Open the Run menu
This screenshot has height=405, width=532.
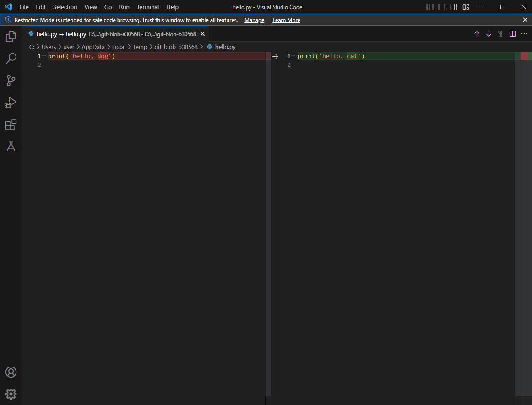[x=124, y=7]
